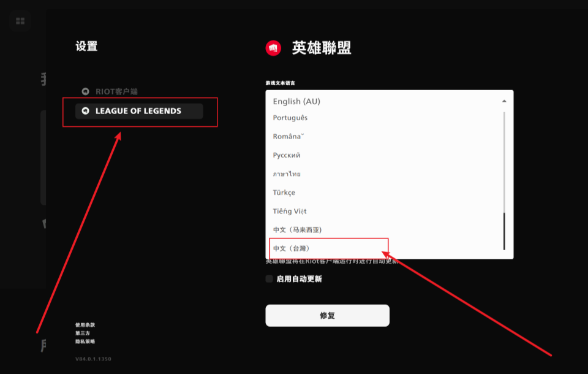Click the dropdown arrow next to English (AU)
Image resolution: width=588 pixels, height=374 pixels.
click(x=504, y=101)
